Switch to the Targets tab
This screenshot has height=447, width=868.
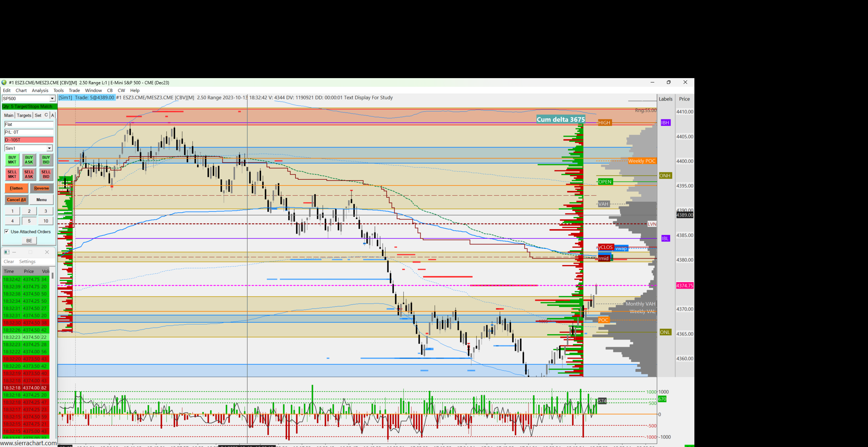click(24, 115)
